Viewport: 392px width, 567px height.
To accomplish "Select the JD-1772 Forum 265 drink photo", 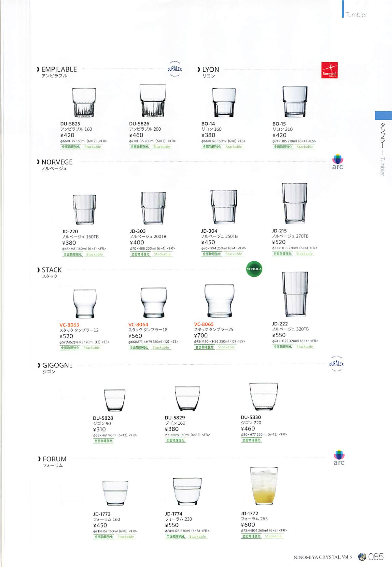I will click(264, 486).
